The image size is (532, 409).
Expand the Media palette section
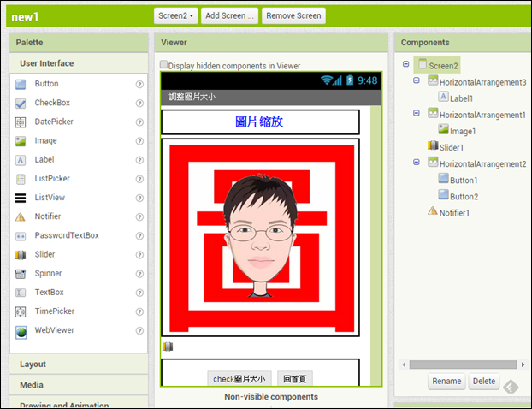pos(79,385)
